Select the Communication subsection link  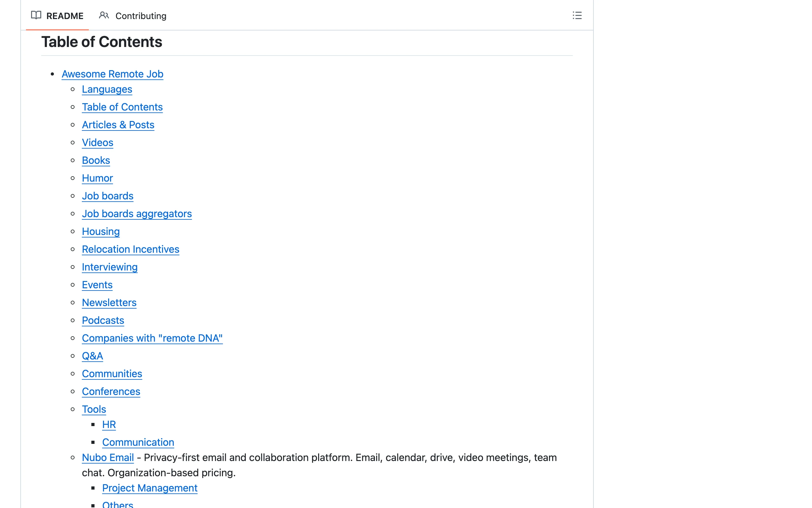coord(138,443)
